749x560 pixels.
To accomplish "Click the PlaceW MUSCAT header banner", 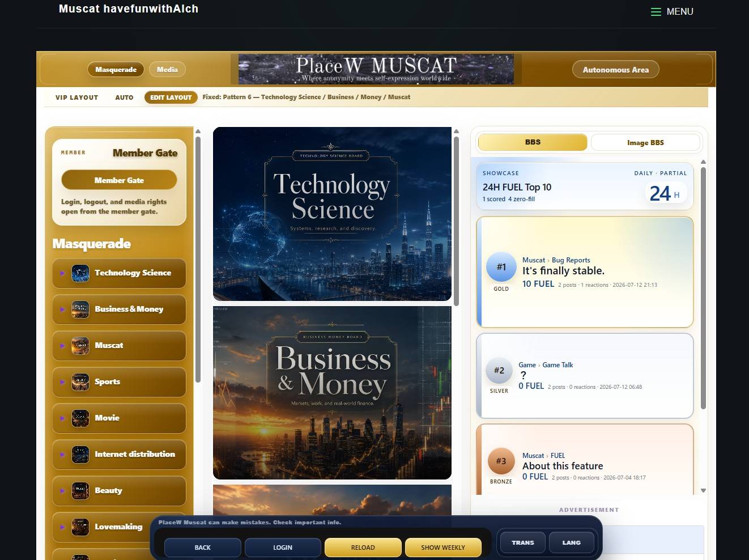I will coord(376,69).
